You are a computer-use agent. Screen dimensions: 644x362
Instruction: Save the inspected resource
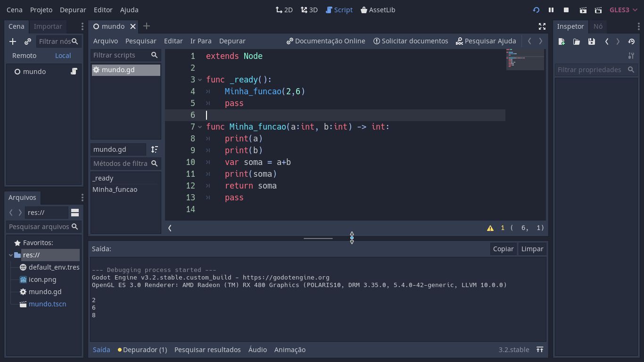(x=592, y=41)
